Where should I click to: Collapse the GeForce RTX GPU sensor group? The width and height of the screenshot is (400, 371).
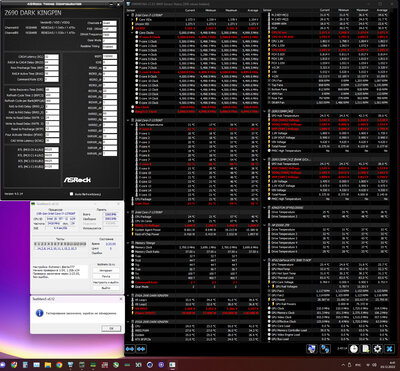coord(265,260)
